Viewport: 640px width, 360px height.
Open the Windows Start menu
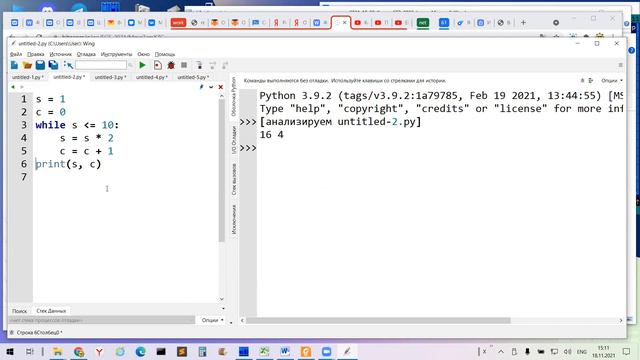coord(10,351)
